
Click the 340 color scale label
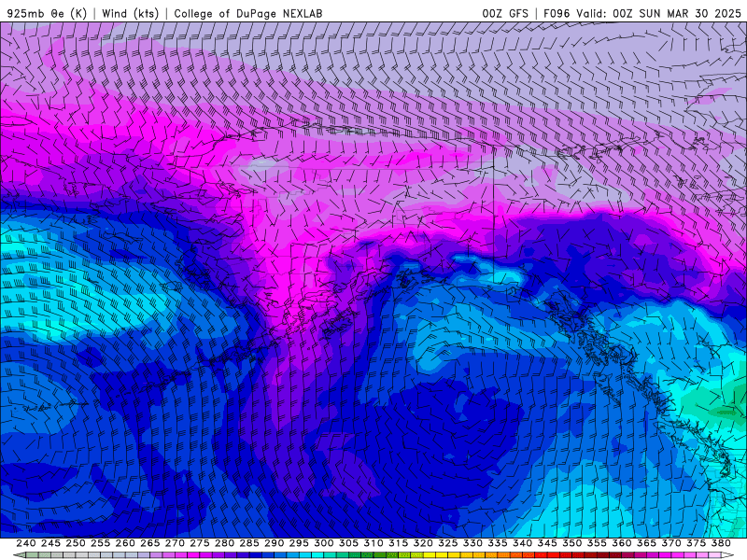(522, 543)
